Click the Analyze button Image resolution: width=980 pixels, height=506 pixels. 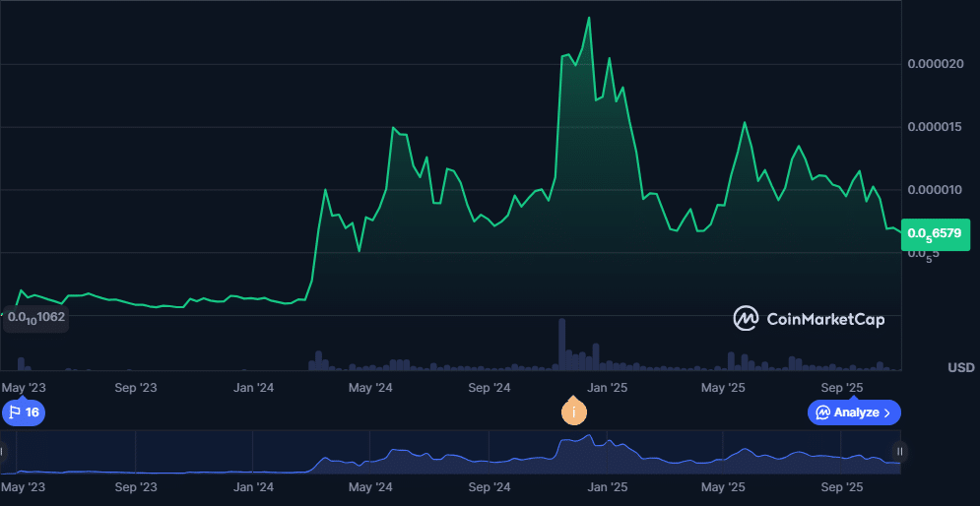(854, 412)
